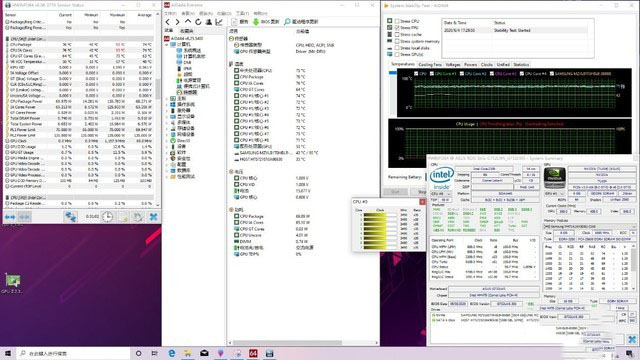Click Windows taskbar search box

click(73, 353)
